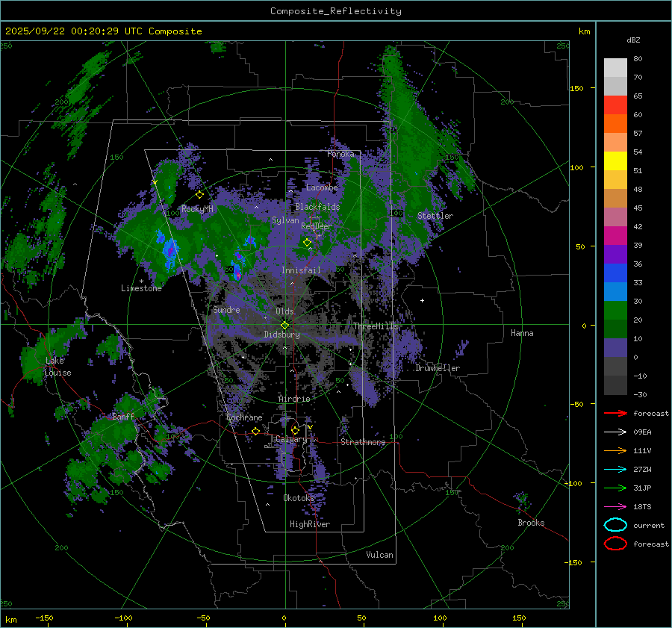Viewport: 672px width, 628px height.
Task: Select the magenta 18TS arrow icon
Action: coord(615,506)
